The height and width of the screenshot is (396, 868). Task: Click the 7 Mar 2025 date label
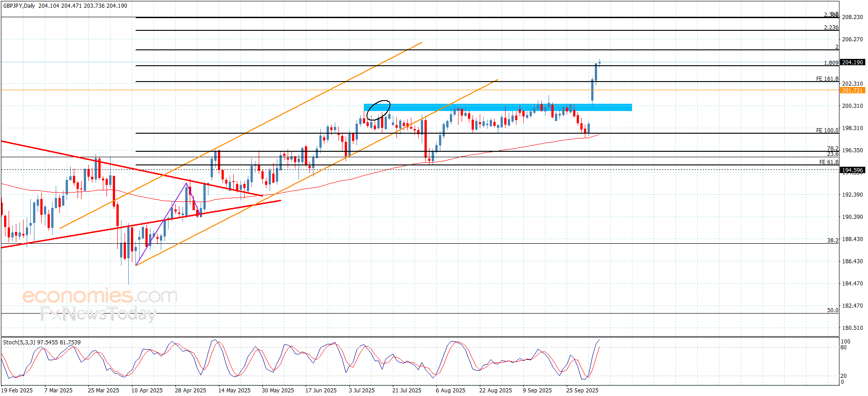coord(58,391)
